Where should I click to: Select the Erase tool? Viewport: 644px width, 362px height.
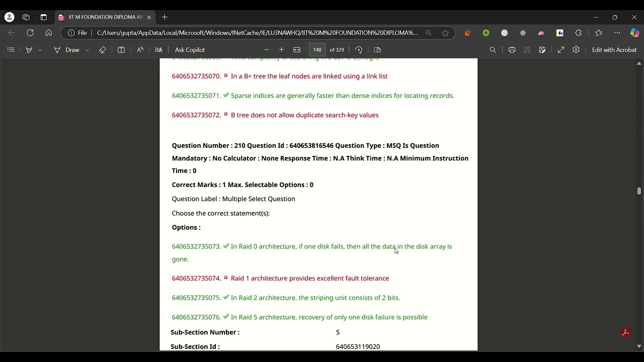(x=103, y=50)
